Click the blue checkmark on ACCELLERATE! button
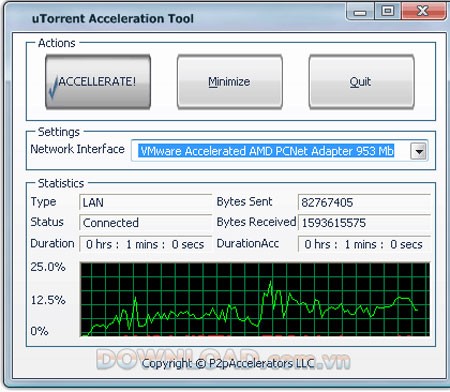The width and height of the screenshot is (450, 392). click(53, 87)
